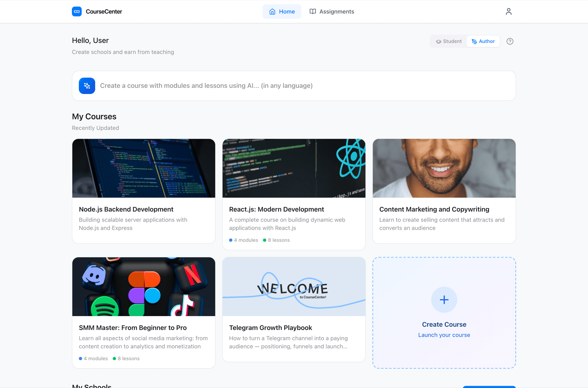This screenshot has height=388, width=588.
Task: Click the CourseCenter logo icon
Action: click(x=77, y=12)
